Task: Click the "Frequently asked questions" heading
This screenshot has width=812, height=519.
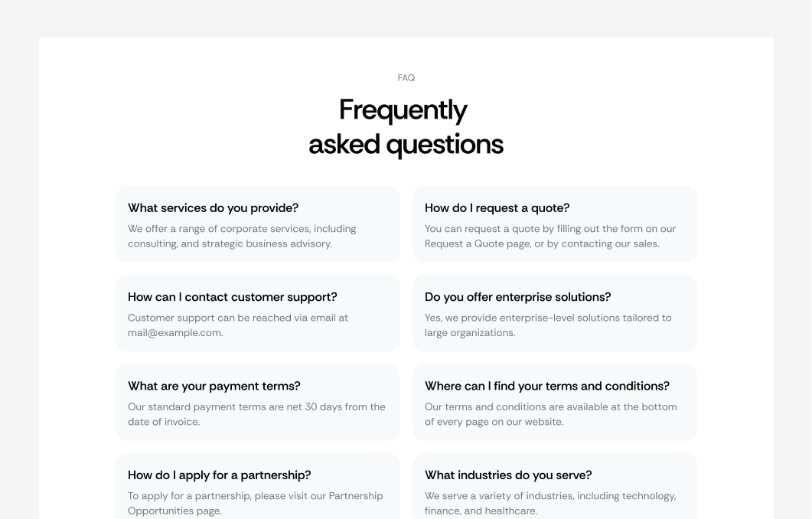Action: click(x=406, y=127)
